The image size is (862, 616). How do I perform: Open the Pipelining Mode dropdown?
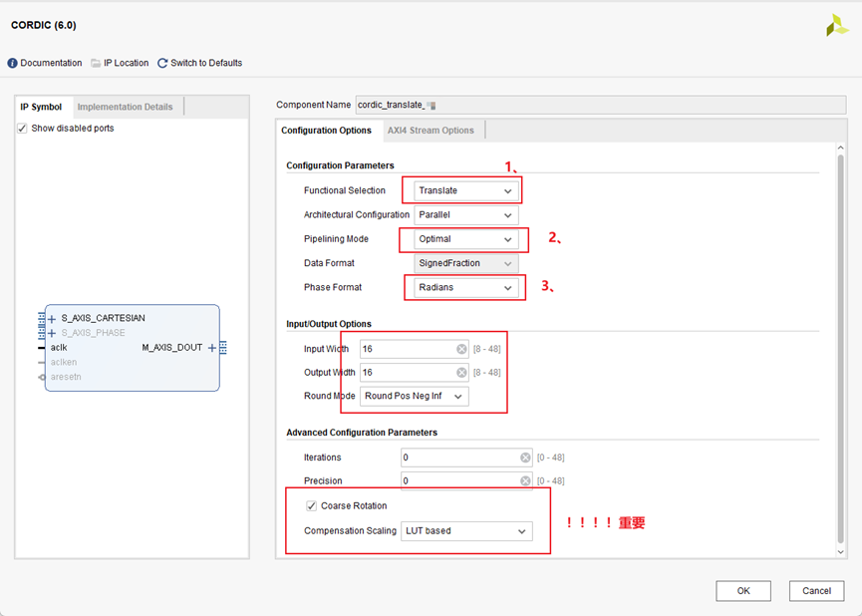pos(466,239)
